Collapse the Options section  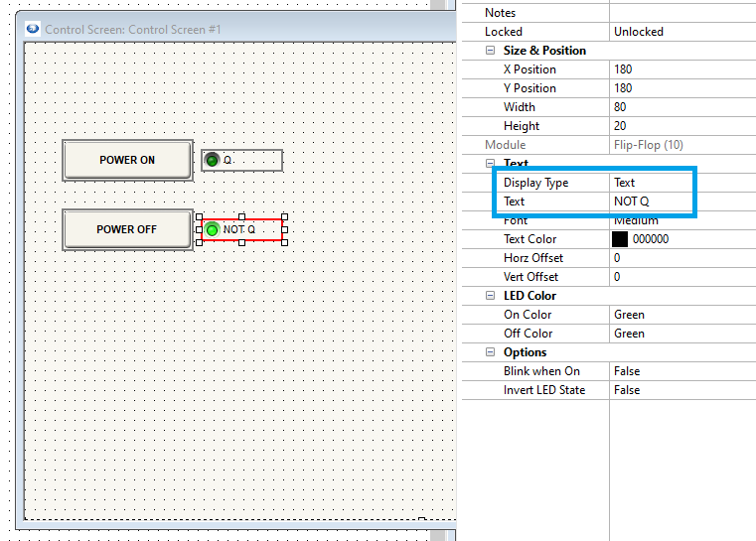[490, 352]
